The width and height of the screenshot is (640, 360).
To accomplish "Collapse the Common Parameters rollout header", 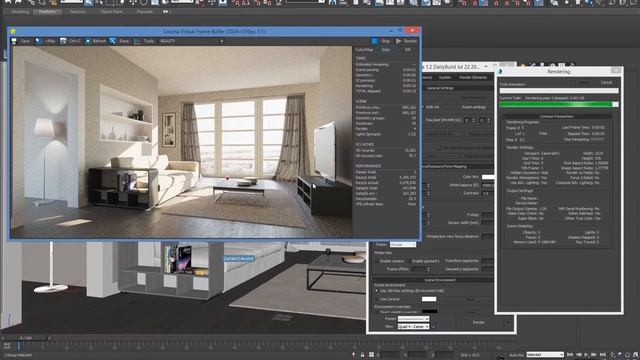I will click(556, 116).
